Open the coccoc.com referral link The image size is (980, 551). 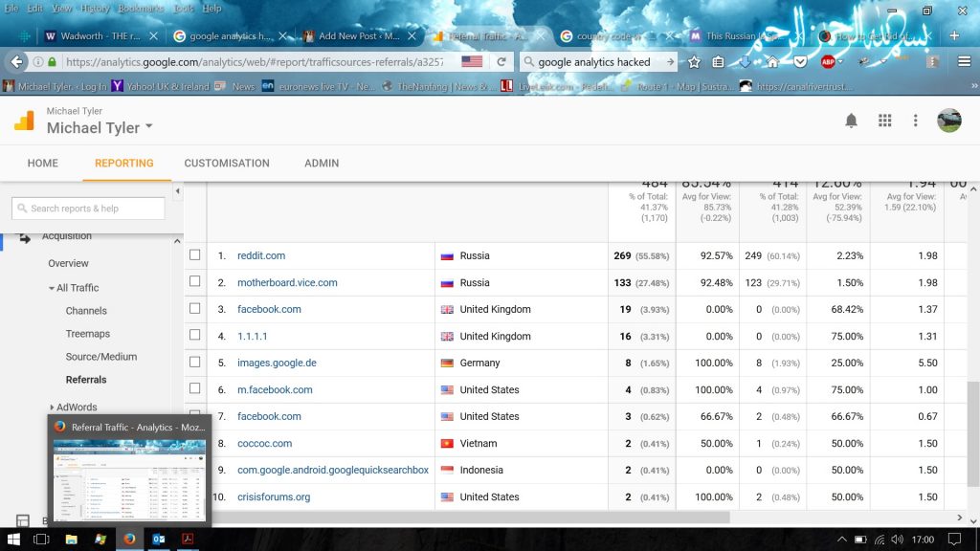264,444
